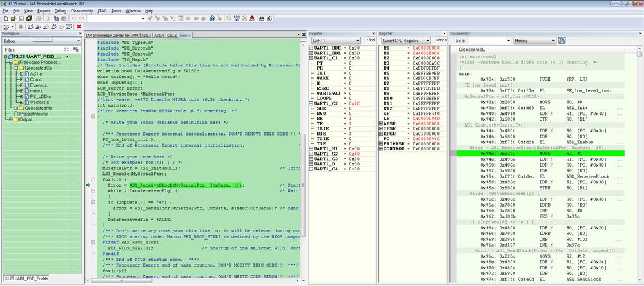Viewport: 644px width, 286px height.
Task: Collapse the GeneratedCs folder in workspace
Action: click(15, 68)
